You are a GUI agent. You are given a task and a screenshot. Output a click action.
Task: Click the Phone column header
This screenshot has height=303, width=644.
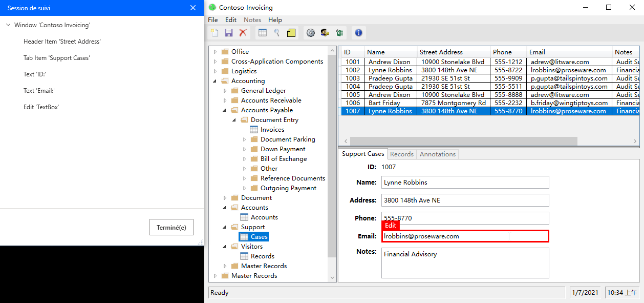508,52
